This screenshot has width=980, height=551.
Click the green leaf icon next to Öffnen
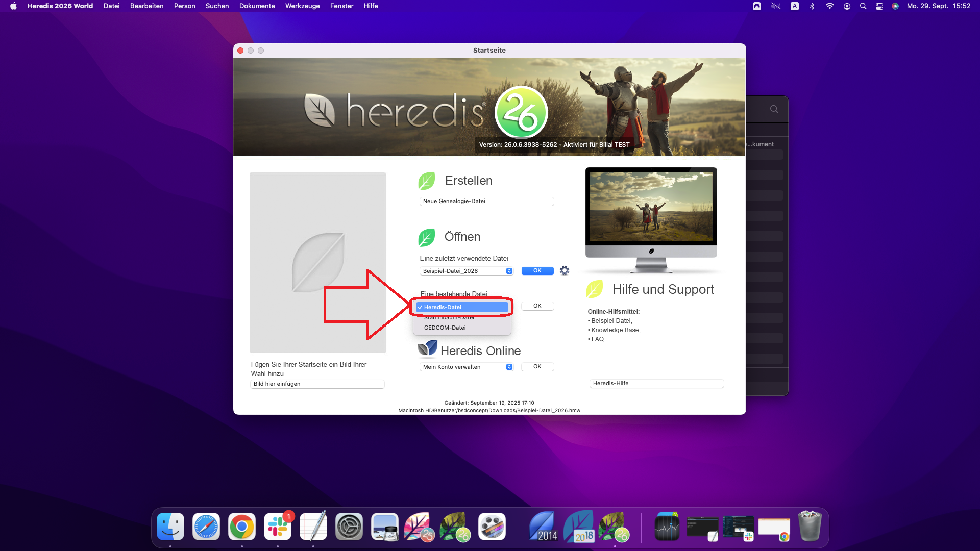point(427,237)
